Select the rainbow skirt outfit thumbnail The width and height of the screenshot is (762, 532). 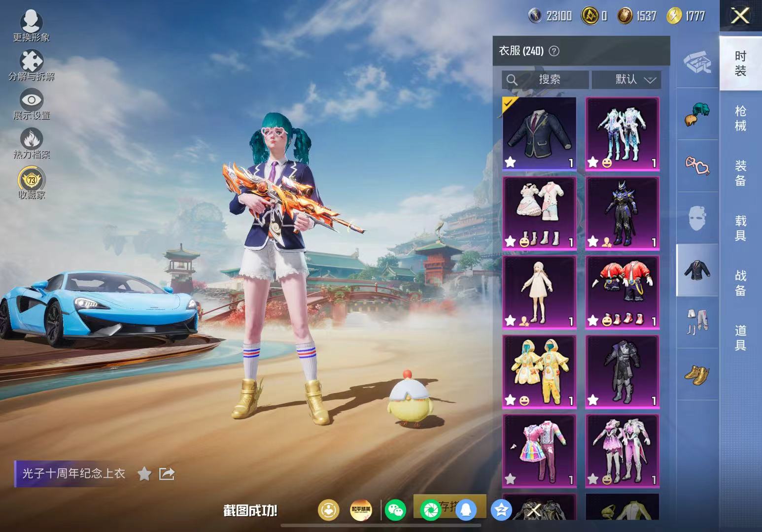(539, 451)
